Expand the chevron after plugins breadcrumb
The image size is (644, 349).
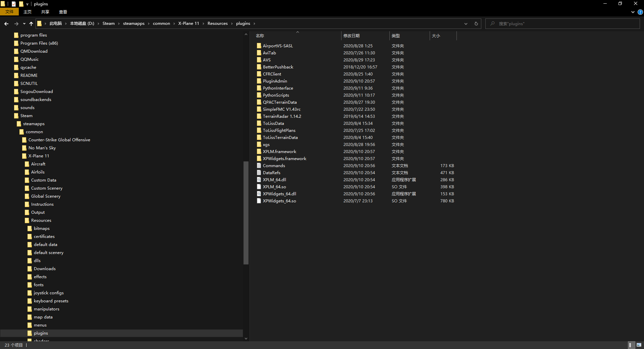[x=254, y=23]
